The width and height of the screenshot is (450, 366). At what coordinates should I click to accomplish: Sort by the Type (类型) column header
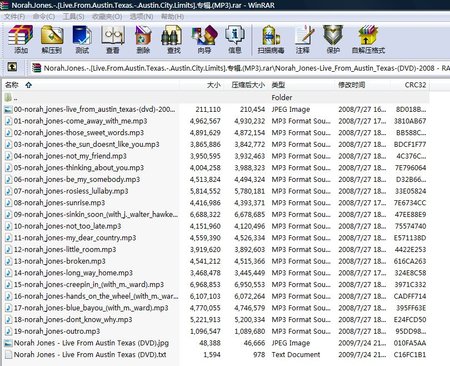(302, 85)
